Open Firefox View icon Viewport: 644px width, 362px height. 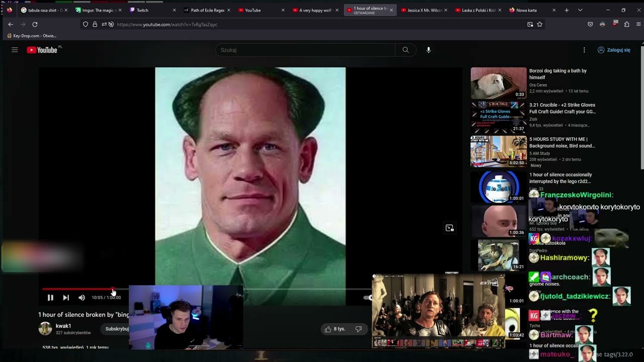[9, 10]
